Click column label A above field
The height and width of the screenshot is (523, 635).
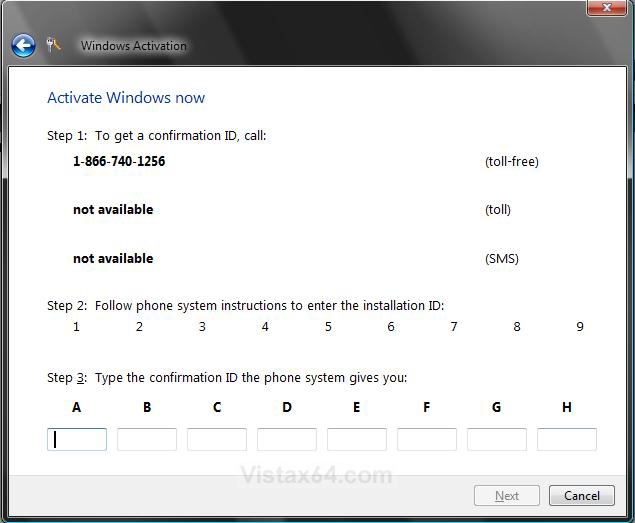click(77, 407)
